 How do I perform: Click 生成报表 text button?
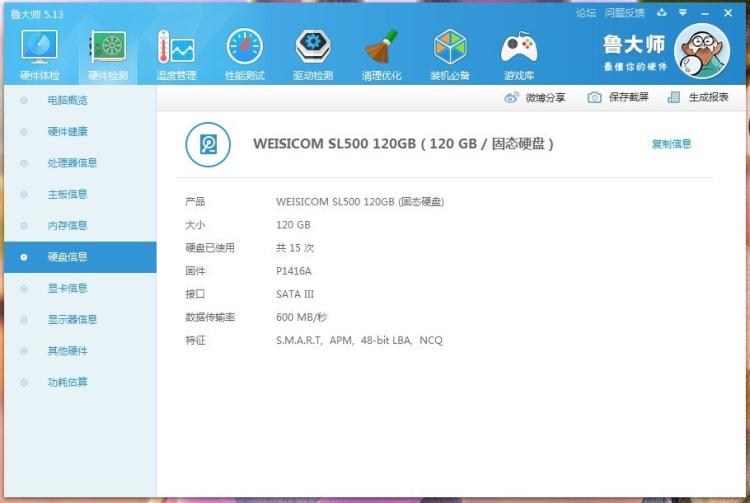[708, 97]
